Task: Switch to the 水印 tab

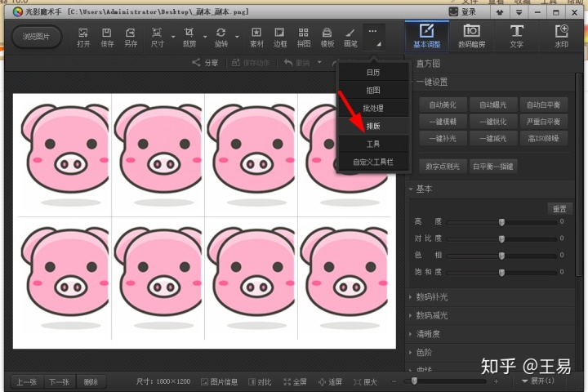Action: click(x=561, y=36)
